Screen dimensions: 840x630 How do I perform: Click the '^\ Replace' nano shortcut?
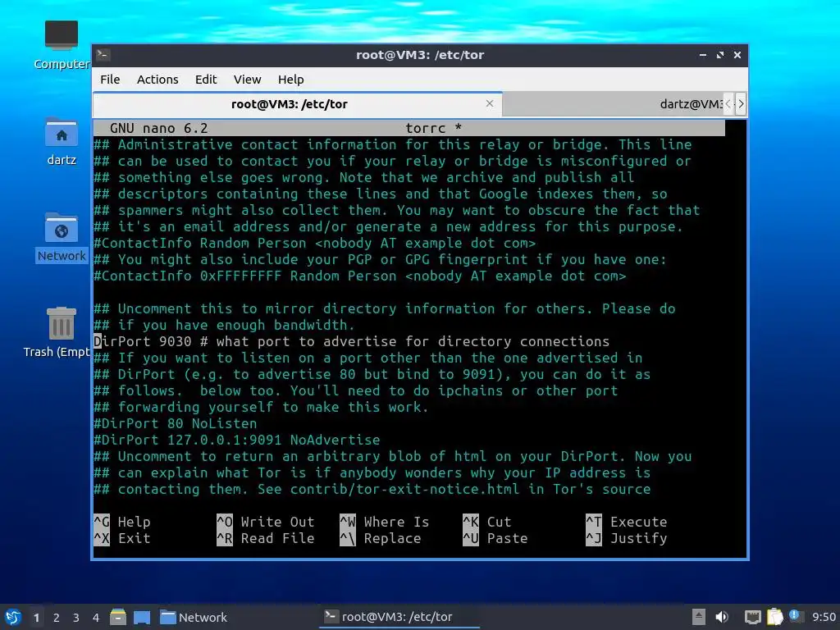click(x=381, y=538)
